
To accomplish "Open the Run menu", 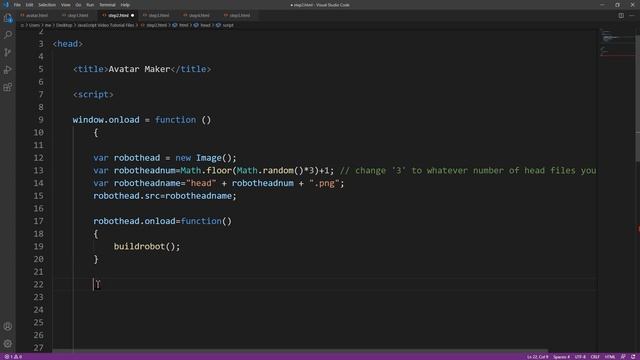I will point(90,5).
